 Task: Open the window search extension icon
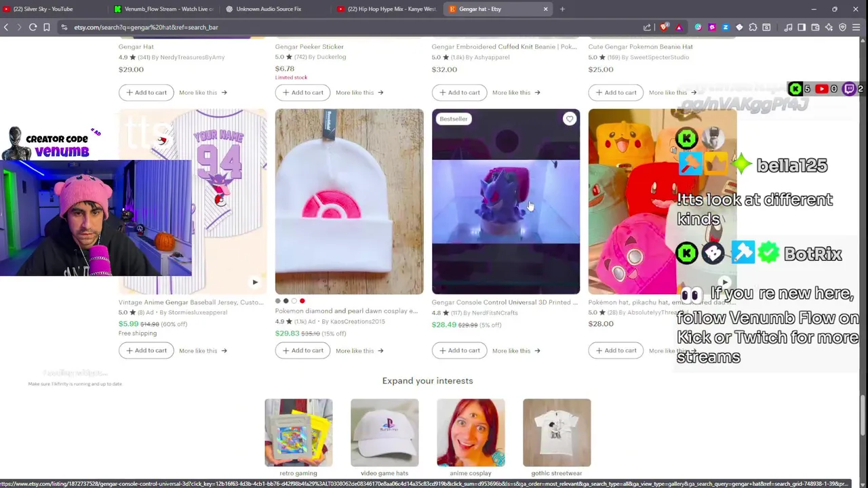click(x=766, y=27)
